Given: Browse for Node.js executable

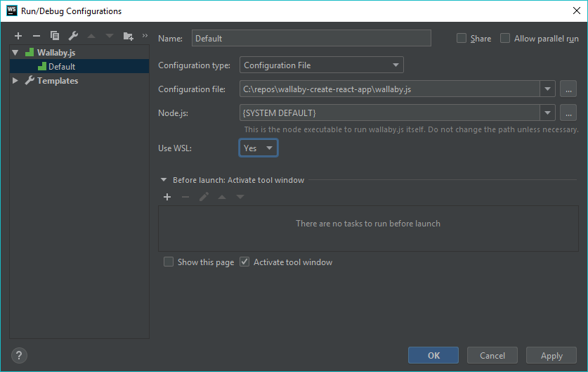Looking at the screenshot, I should click(568, 113).
